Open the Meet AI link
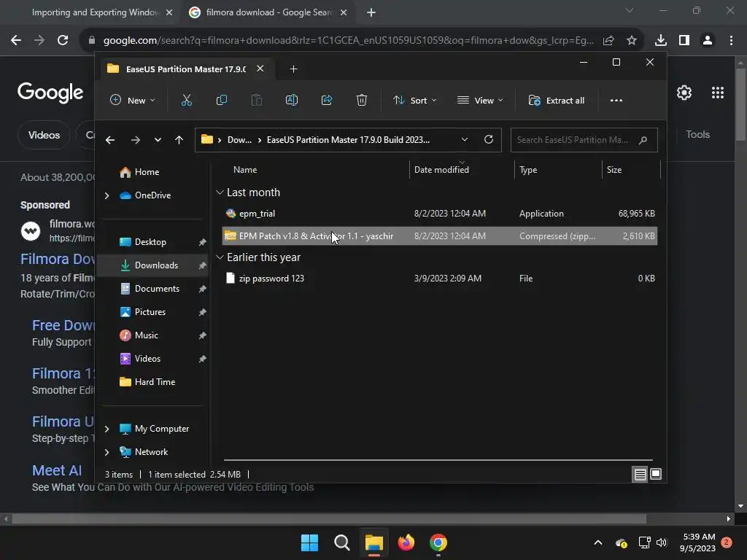747x560 pixels. (x=57, y=470)
